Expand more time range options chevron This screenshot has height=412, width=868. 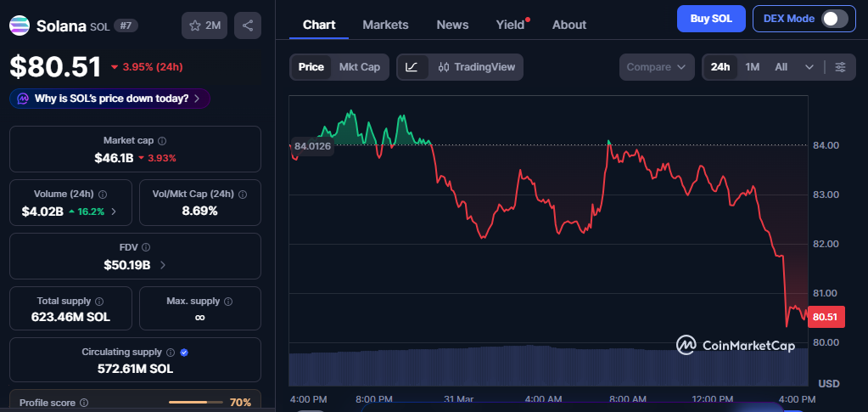coord(809,67)
